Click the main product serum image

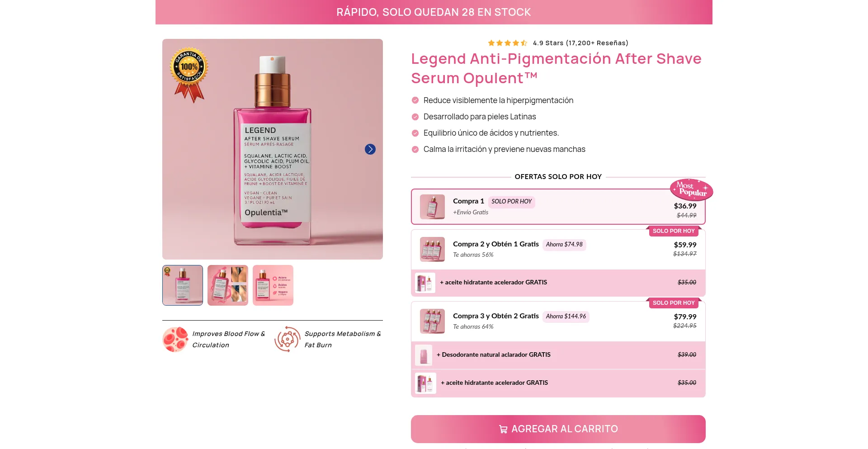click(273, 149)
